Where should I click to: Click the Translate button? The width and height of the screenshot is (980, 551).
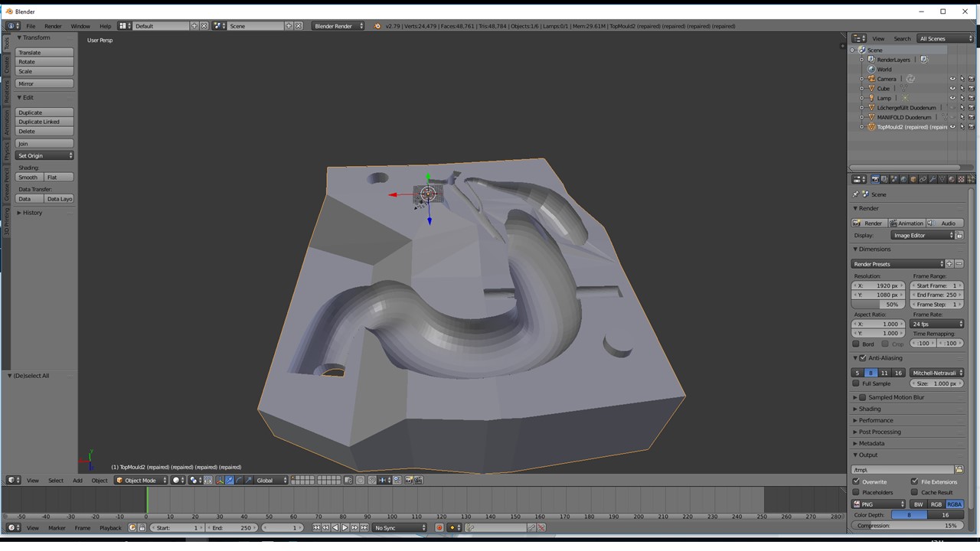tap(44, 53)
